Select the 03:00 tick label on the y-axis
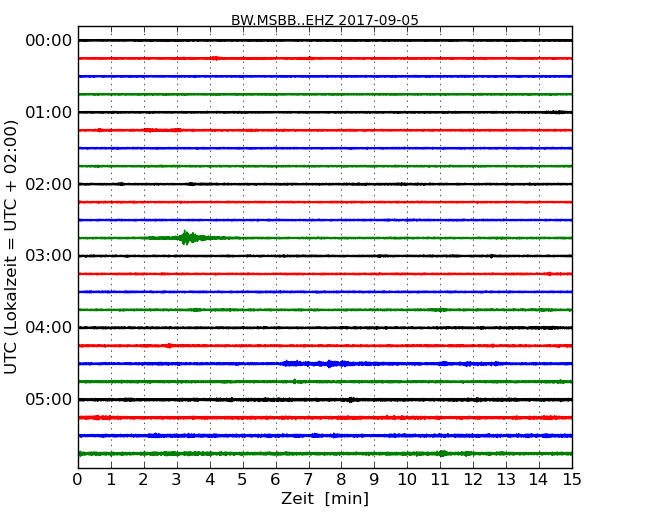The image size is (650, 520). pos(49,256)
